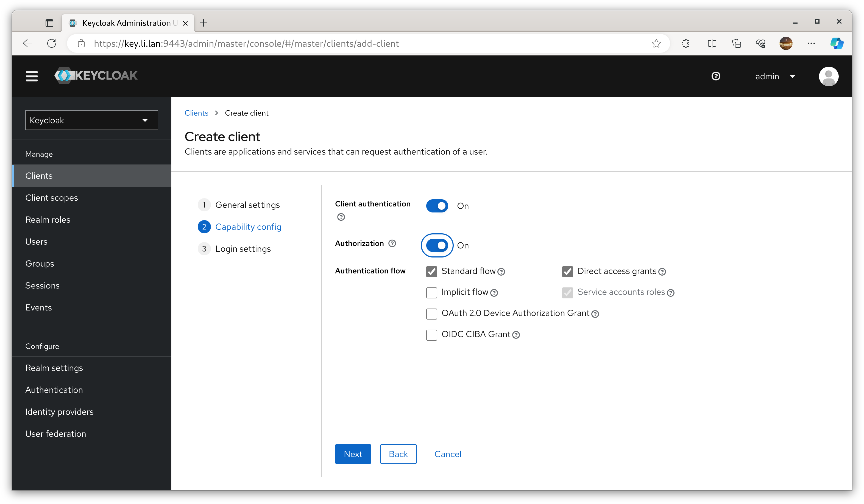Enable Implicit flow checkbox
864x504 pixels.
pos(431,293)
